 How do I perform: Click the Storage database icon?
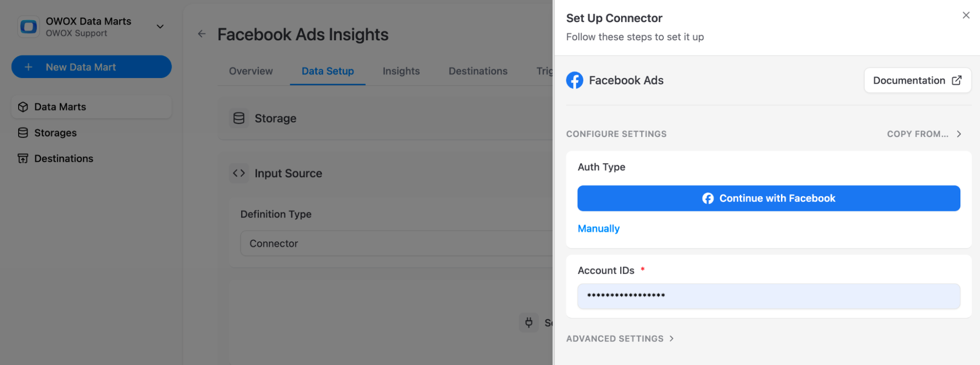click(239, 118)
